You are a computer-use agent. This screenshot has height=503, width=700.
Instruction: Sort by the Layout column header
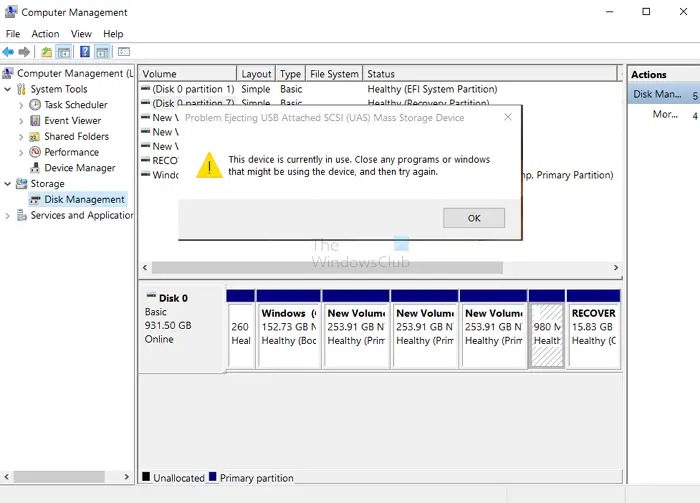coord(256,74)
